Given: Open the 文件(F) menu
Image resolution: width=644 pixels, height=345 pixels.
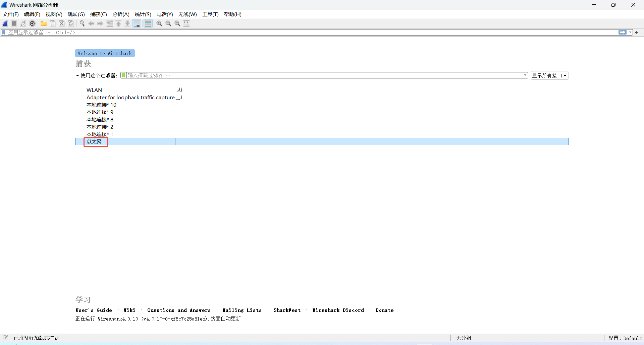Looking at the screenshot, I should 11,14.
